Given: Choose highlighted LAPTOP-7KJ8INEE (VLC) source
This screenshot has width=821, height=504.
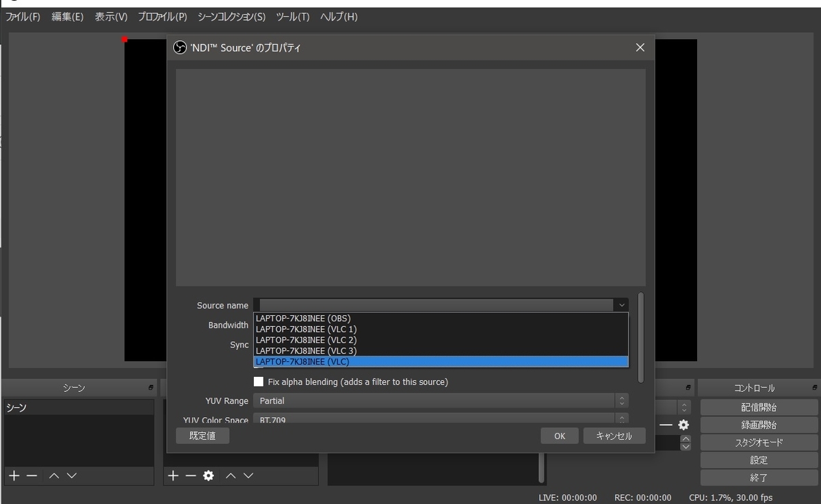Looking at the screenshot, I should pos(441,362).
